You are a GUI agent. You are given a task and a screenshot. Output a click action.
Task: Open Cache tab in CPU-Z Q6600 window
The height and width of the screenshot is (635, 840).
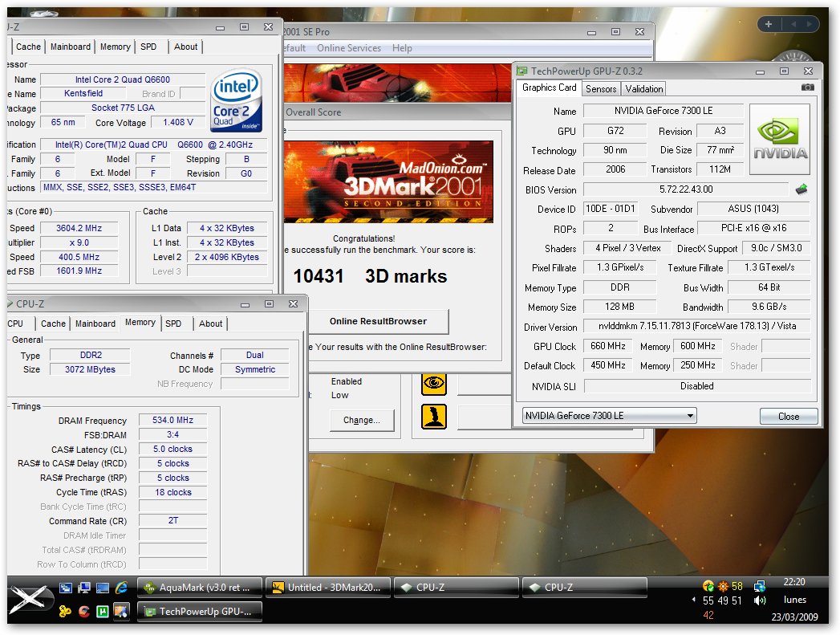tap(28, 47)
